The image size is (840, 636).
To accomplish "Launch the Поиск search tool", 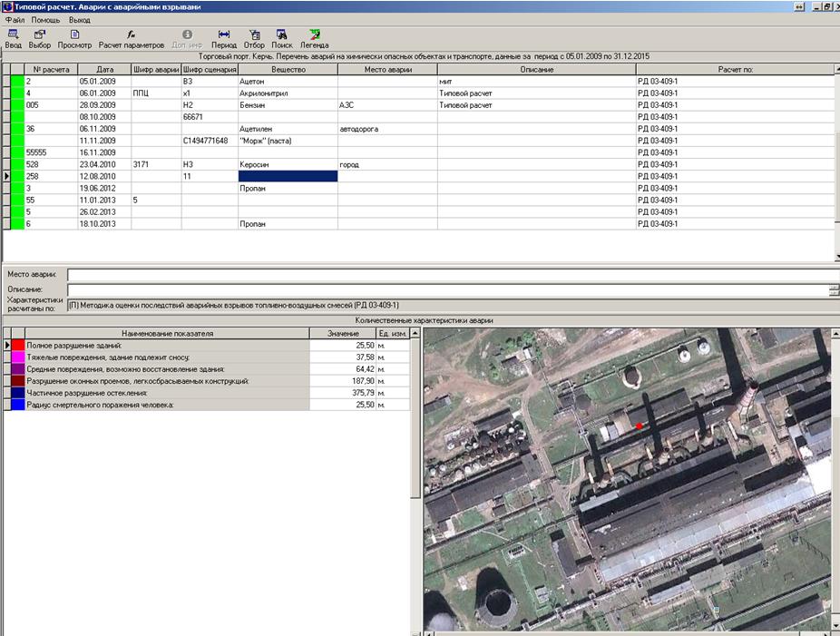I will click(x=282, y=38).
